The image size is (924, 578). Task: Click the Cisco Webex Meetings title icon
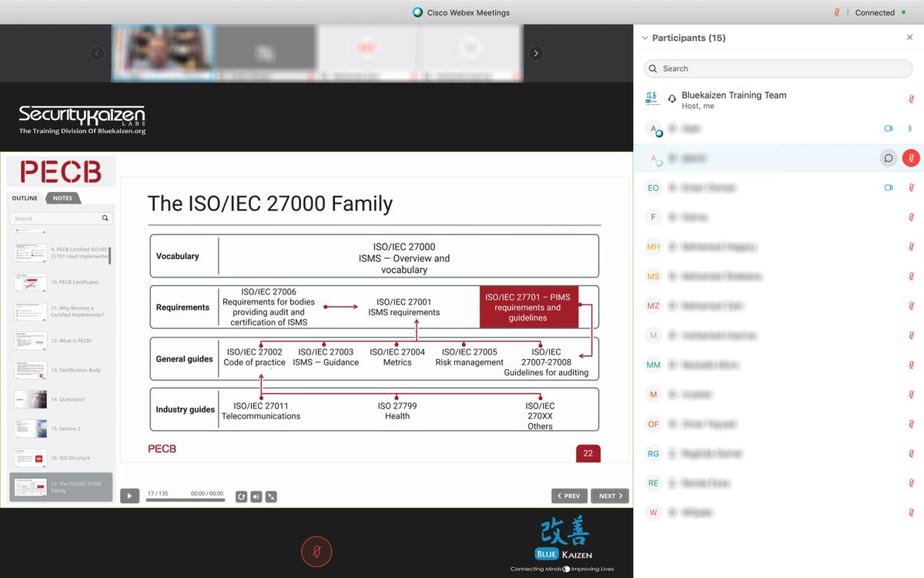point(417,12)
